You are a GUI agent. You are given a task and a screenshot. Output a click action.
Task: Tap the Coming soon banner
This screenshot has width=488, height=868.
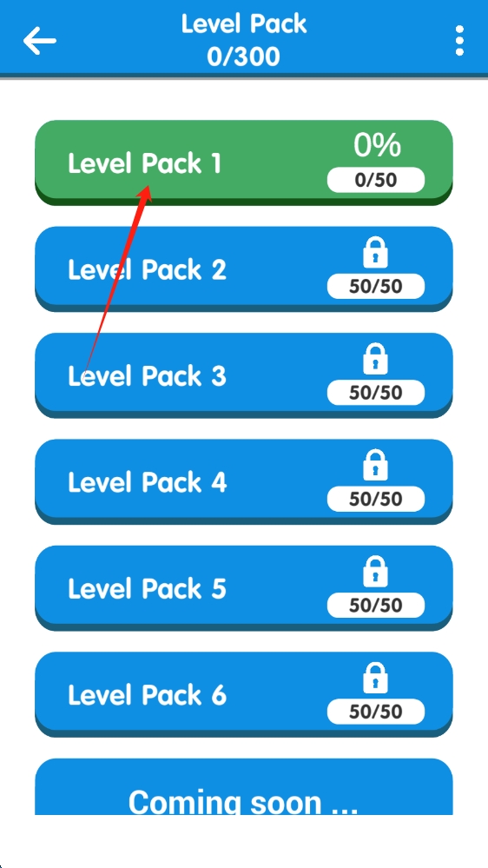(244, 786)
